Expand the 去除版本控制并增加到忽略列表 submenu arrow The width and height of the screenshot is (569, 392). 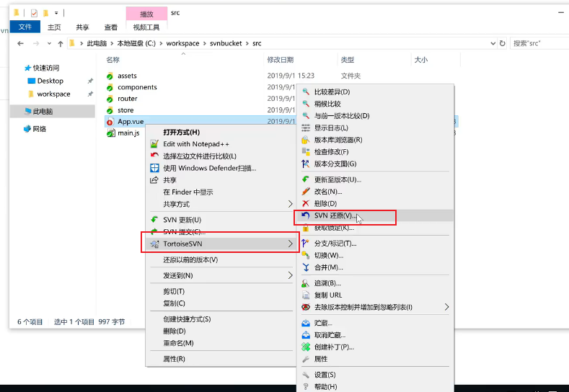(x=446, y=307)
